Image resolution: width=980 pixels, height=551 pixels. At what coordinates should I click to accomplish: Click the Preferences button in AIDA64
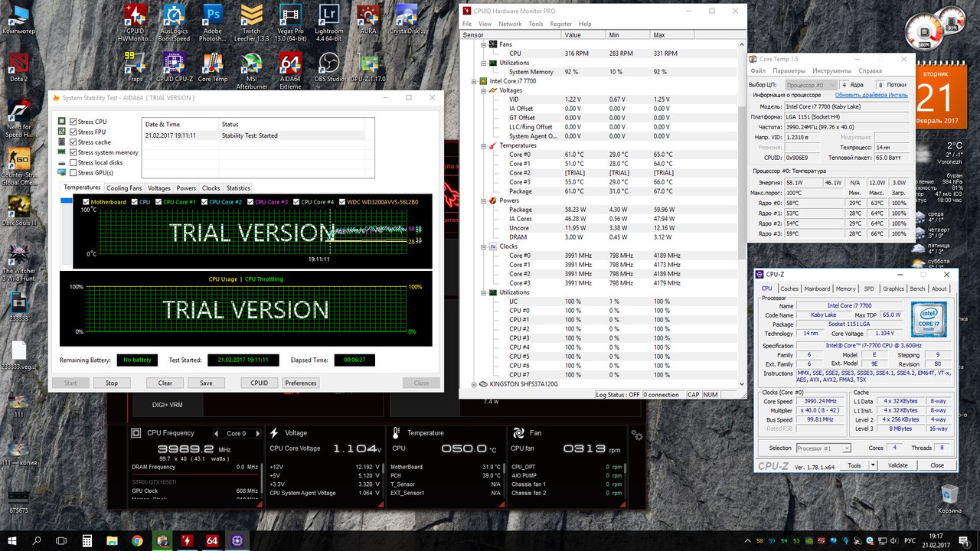pyautogui.click(x=301, y=383)
